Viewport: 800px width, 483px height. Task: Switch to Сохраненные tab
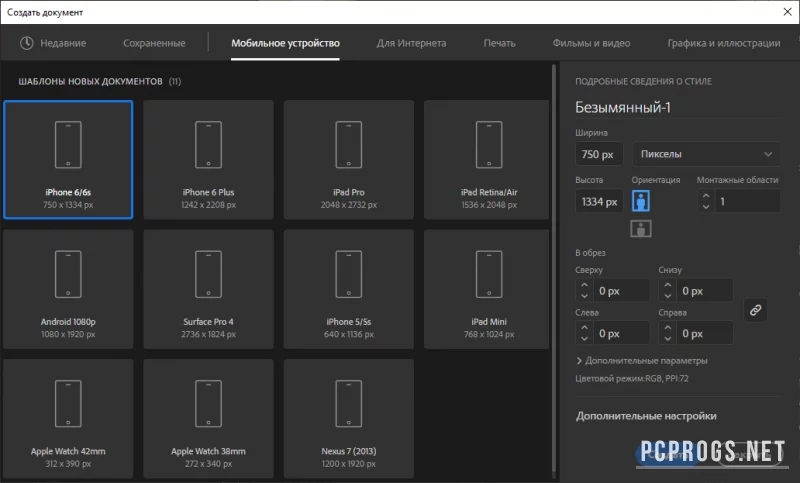[x=154, y=43]
